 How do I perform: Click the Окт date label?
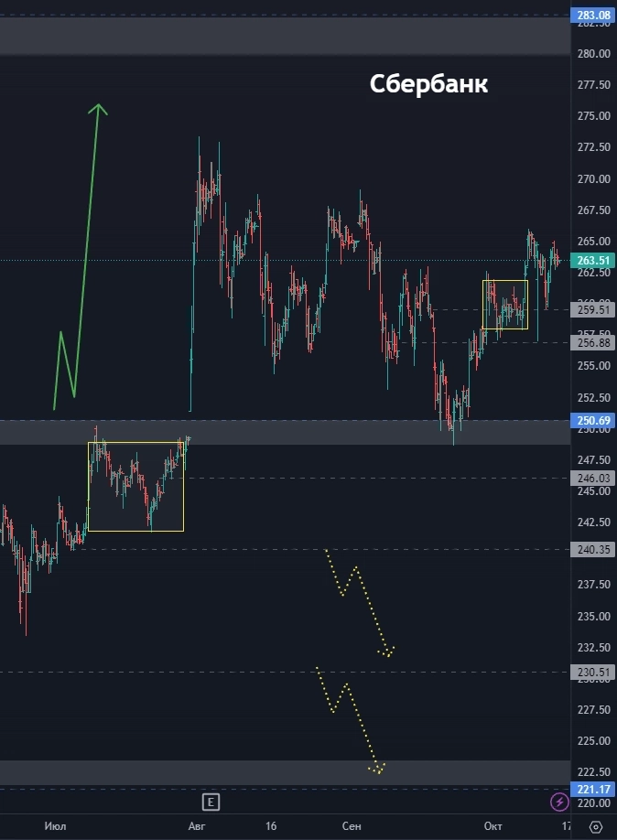pos(493,826)
